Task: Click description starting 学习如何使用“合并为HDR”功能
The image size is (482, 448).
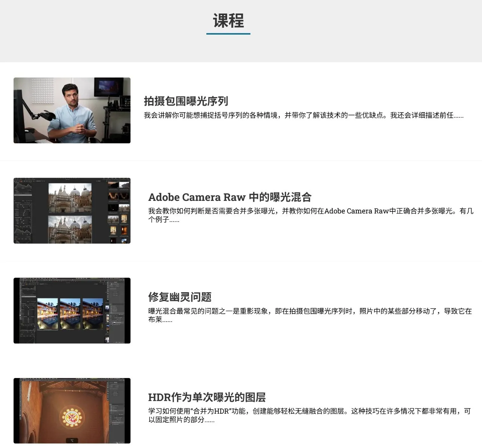Action: click(310, 415)
